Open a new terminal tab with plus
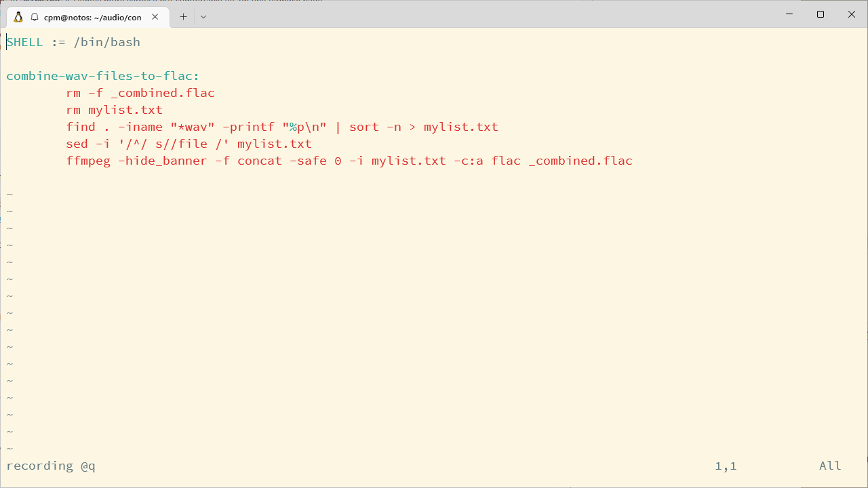 point(183,17)
